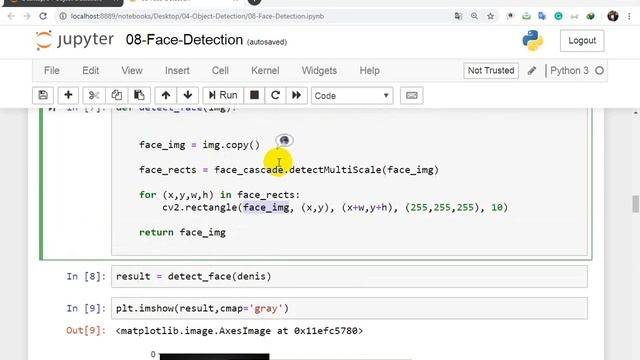Open the Cell menu
This screenshot has width=640, height=360.
(220, 71)
